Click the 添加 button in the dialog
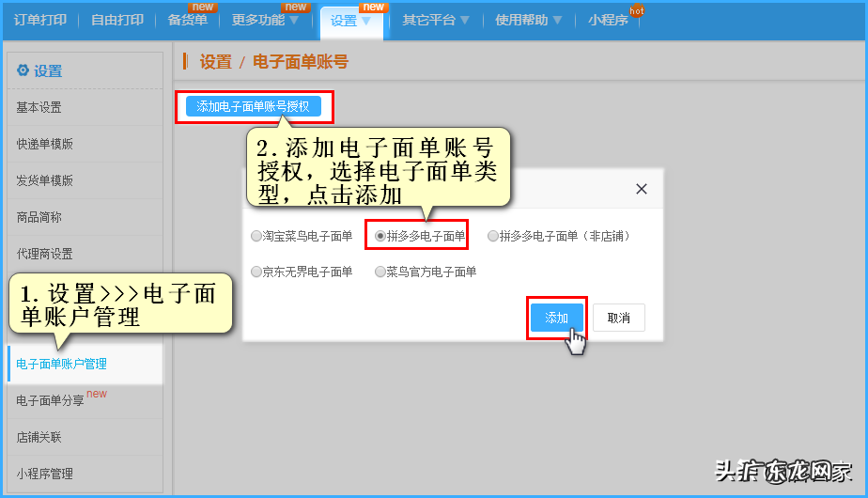Viewport: 868px width, 498px height. click(x=557, y=318)
